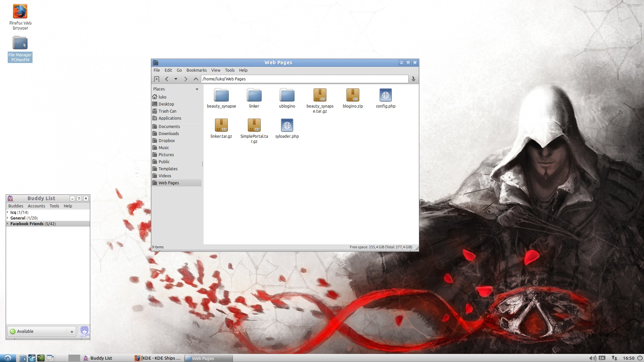Open Trash Can in sidebar
Screen dimensions: 644x362
pyautogui.click(x=176, y=111)
